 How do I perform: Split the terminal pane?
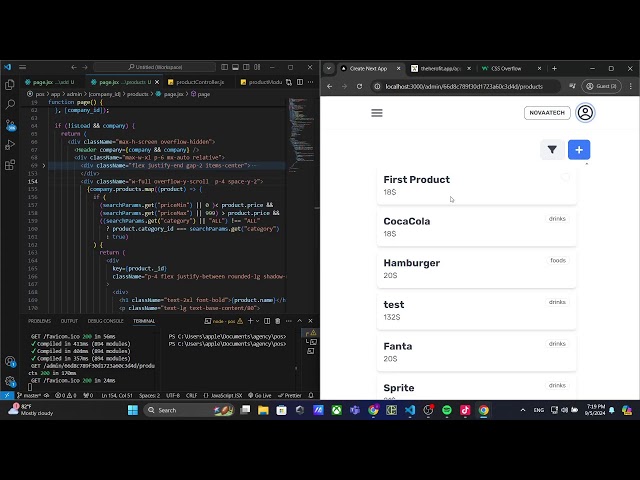point(267,321)
